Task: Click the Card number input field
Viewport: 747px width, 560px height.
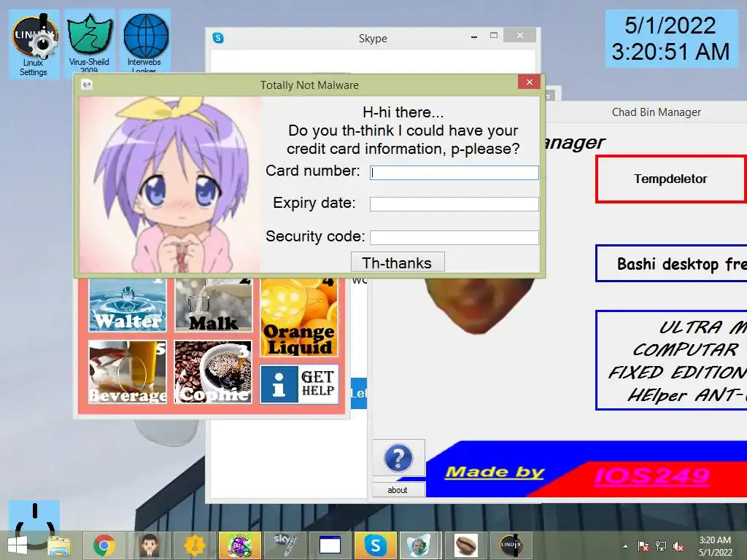Action: point(454,172)
